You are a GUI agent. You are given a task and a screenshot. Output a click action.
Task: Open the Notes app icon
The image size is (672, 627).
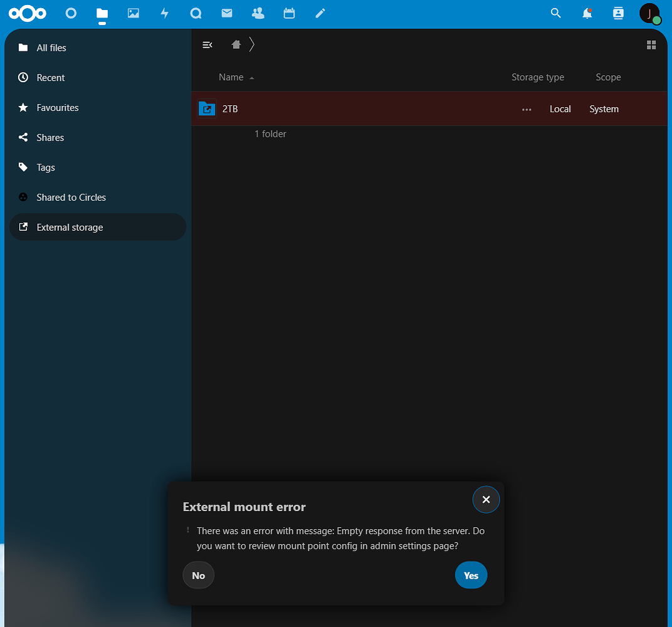[320, 13]
